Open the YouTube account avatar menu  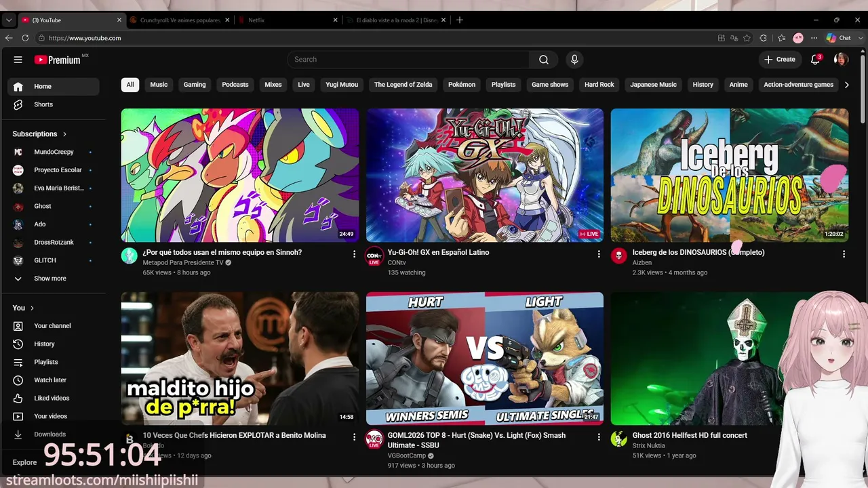(841, 60)
